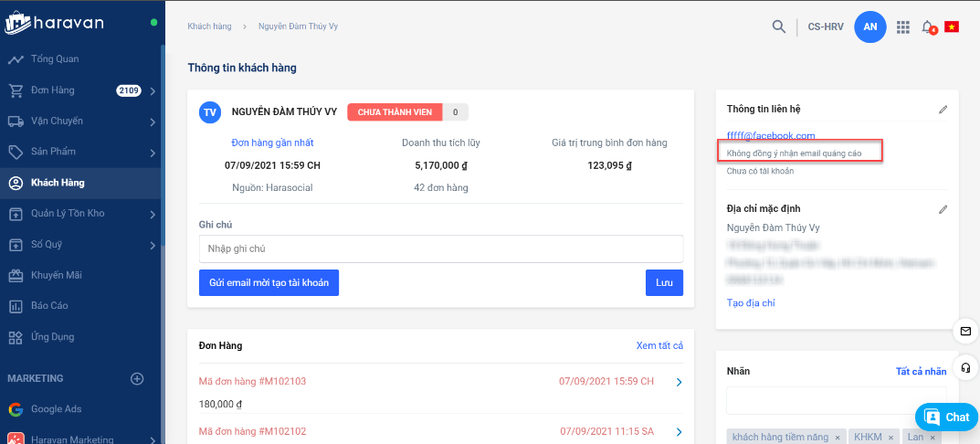Edit default address with pencil icon

pos(943,209)
